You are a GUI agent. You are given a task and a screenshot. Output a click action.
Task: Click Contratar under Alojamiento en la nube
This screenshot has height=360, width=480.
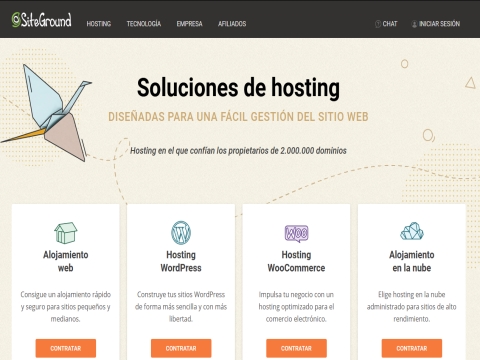(x=412, y=348)
